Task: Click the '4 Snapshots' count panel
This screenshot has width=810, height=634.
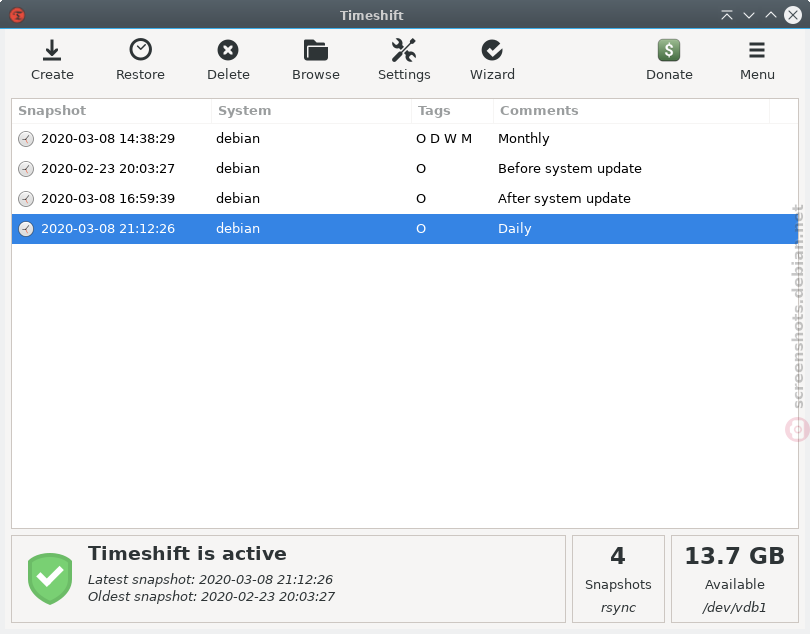Action: click(x=618, y=579)
